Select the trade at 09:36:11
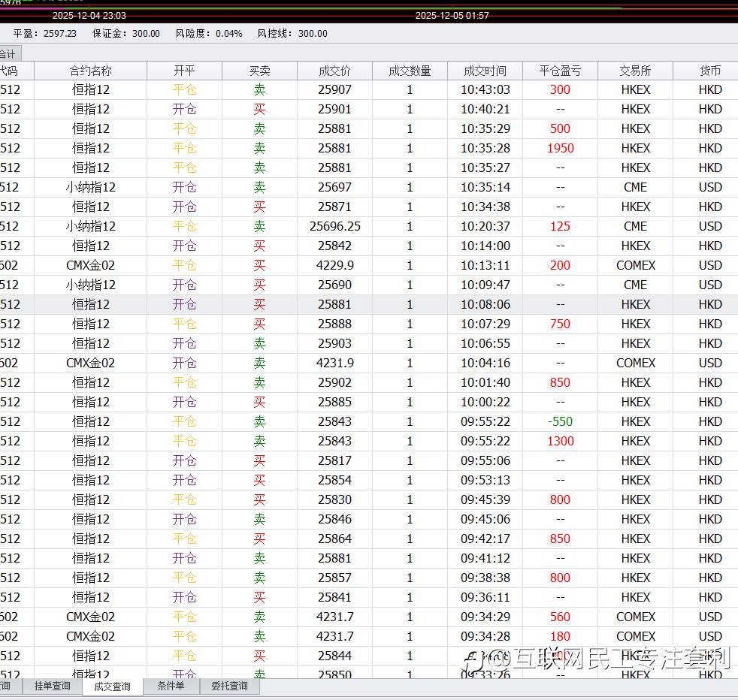This screenshot has height=700, width=738. [x=485, y=597]
